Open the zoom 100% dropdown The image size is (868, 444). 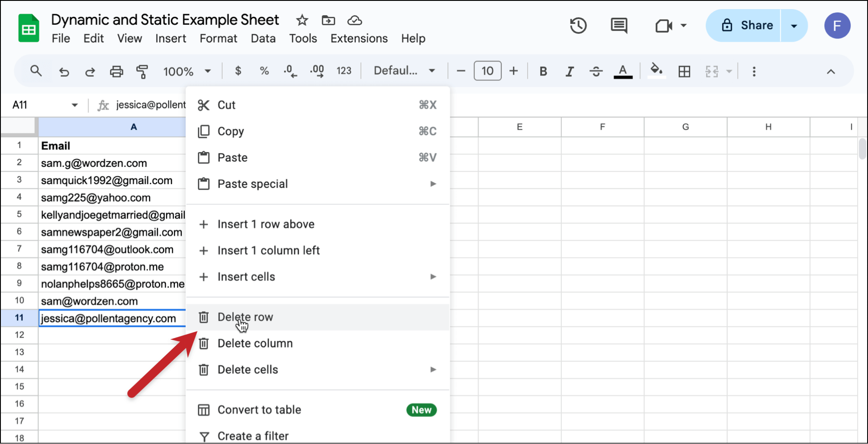[187, 71]
